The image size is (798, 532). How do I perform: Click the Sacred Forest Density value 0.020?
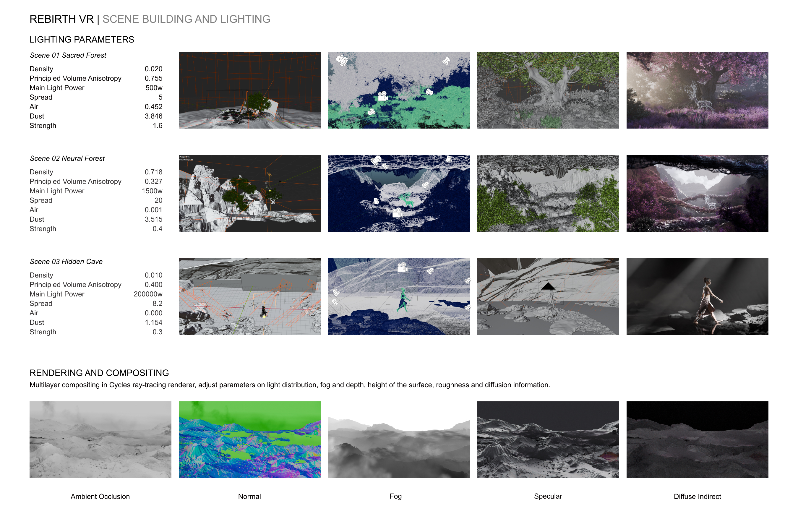153,69
